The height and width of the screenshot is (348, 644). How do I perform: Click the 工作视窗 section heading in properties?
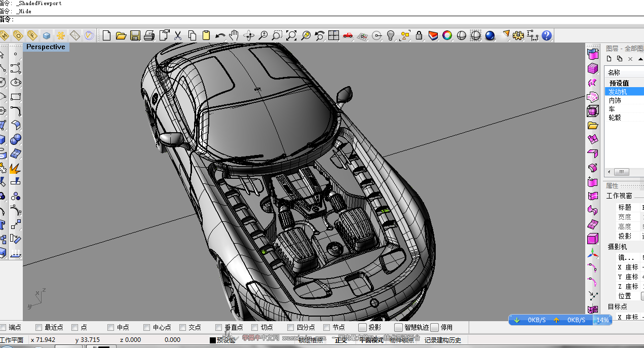(619, 196)
